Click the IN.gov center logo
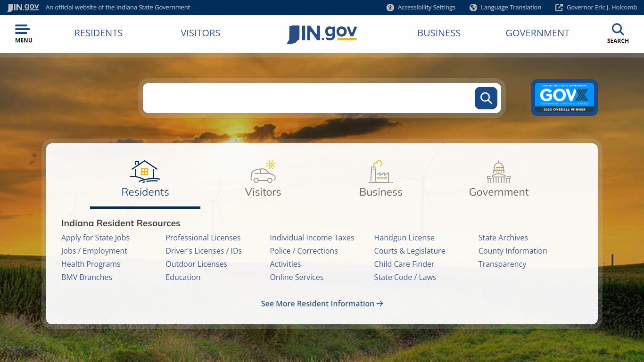Image resolution: width=644 pixels, height=362 pixels. coord(322,34)
